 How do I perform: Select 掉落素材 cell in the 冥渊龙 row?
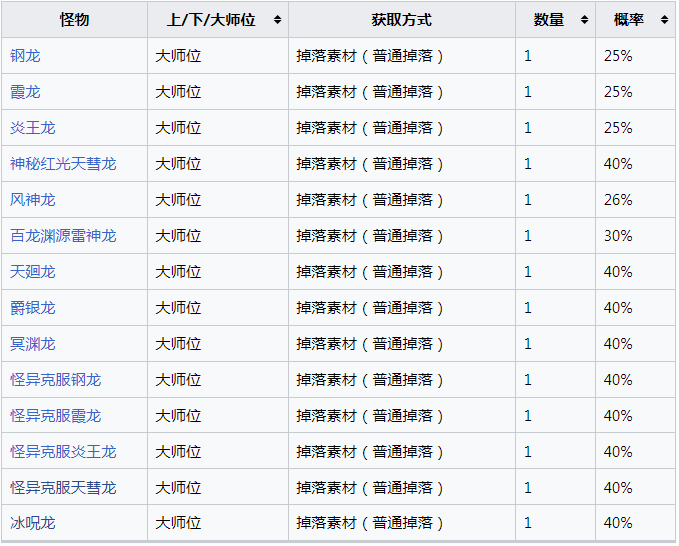(402, 343)
